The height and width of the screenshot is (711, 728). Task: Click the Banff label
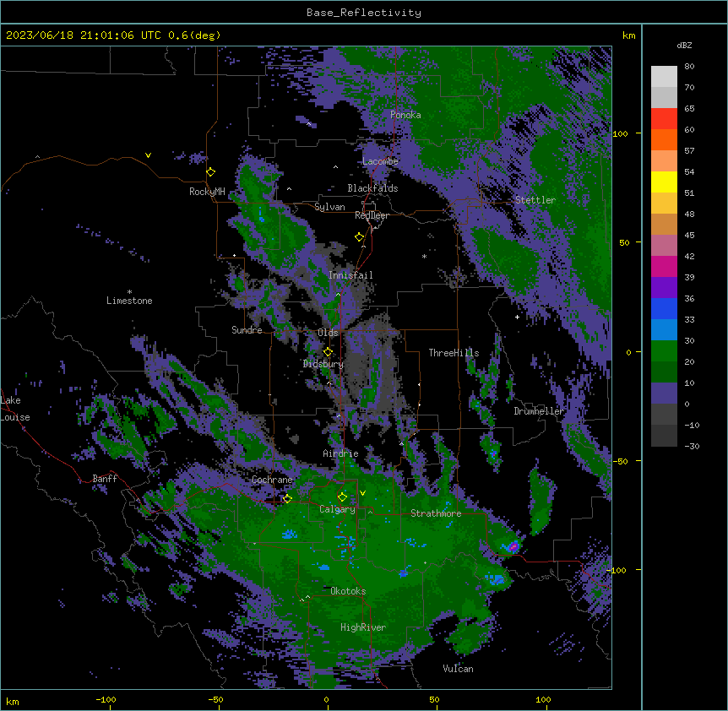pyautogui.click(x=105, y=479)
